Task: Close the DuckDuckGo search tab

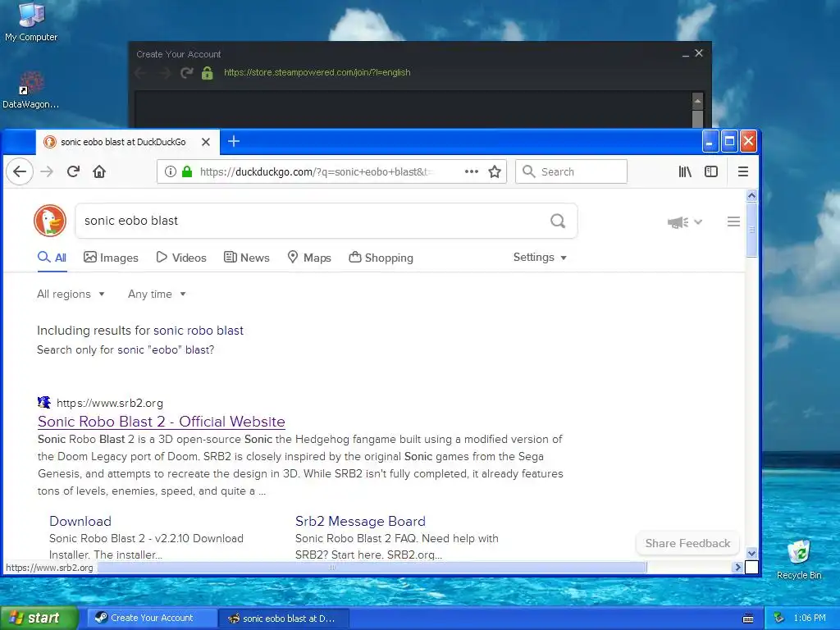Action: tap(206, 142)
